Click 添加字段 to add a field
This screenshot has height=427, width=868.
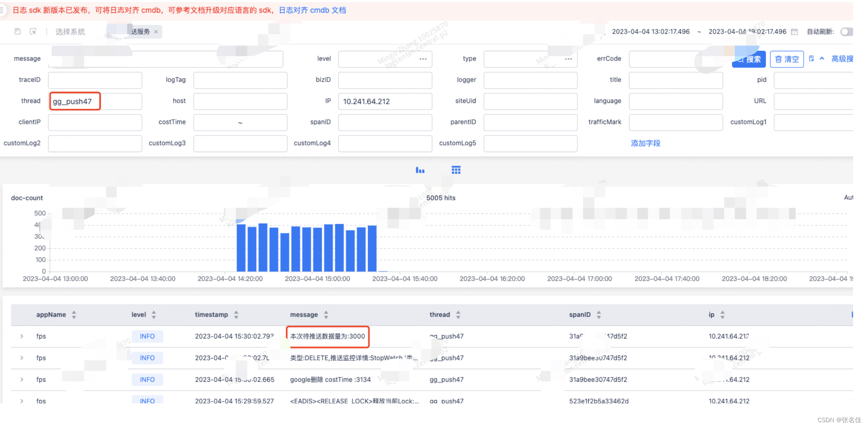[x=645, y=143]
